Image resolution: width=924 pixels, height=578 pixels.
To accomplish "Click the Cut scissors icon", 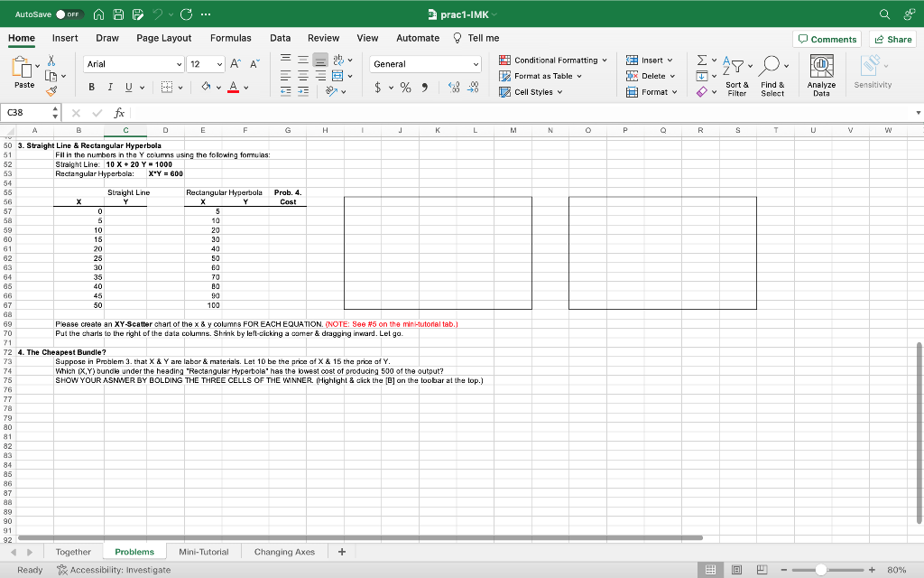I will click(51, 61).
